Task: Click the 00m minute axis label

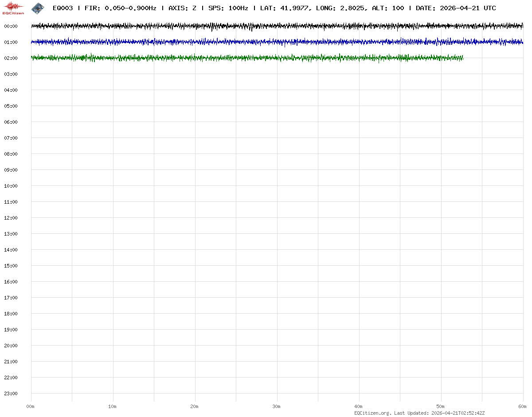Action: 31,406
